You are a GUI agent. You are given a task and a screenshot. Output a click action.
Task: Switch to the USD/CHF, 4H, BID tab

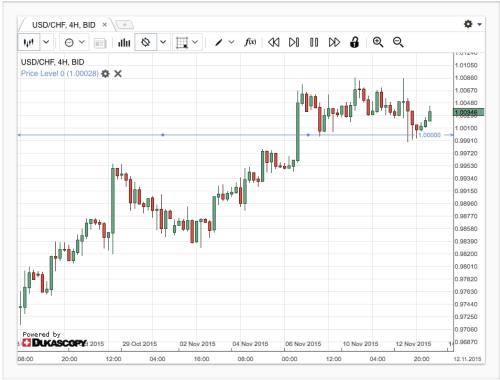click(x=64, y=25)
